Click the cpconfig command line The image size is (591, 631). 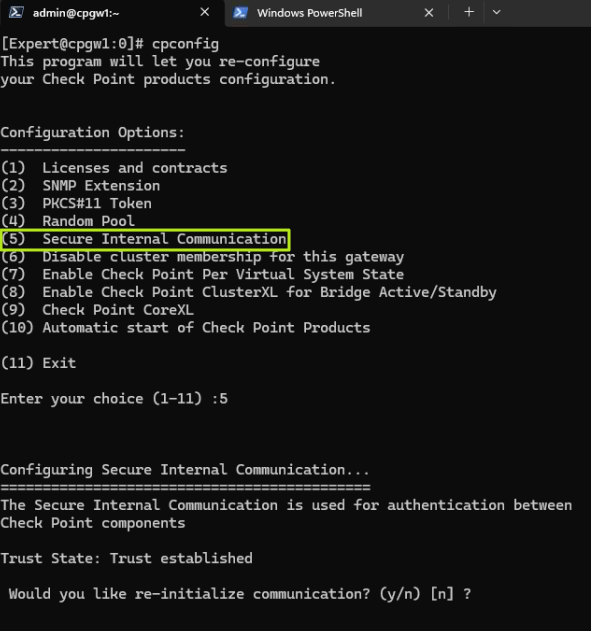(110, 43)
